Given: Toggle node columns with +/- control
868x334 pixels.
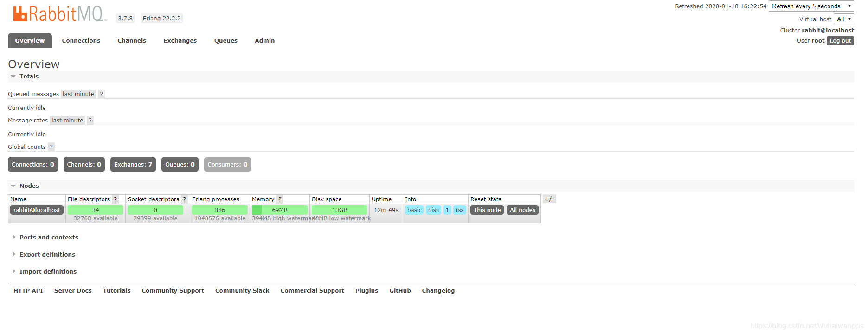Looking at the screenshot, I should click(549, 199).
